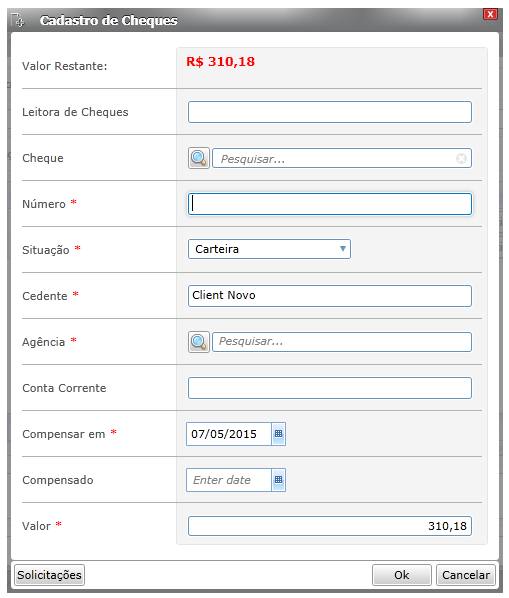
Task: Focus the Conta Corrente input field
Action: [x=330, y=388]
